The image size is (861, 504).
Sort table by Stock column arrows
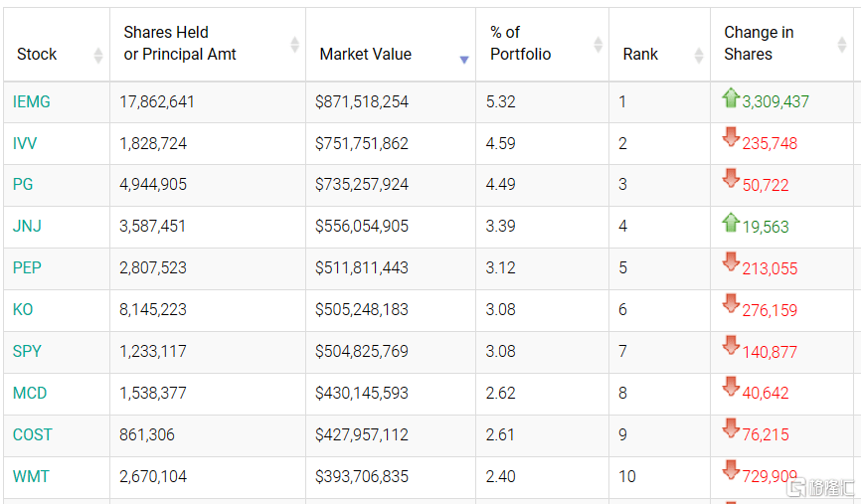tap(97, 55)
